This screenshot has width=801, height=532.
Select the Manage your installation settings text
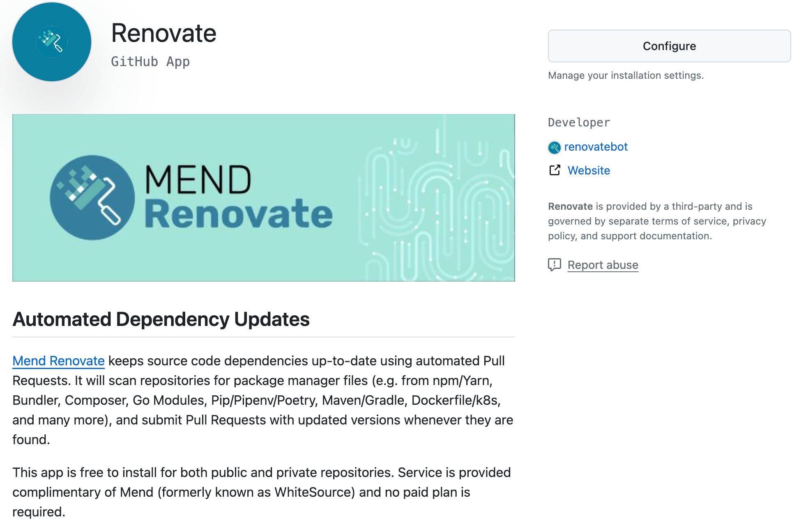point(625,76)
